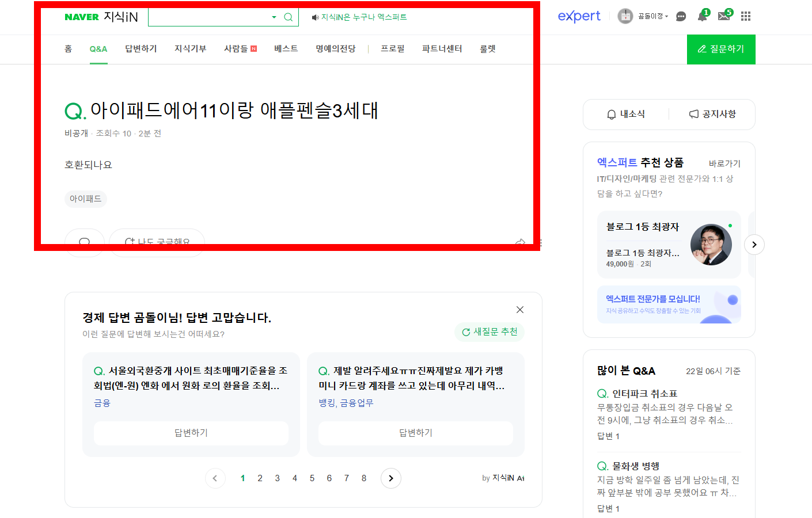Open the Naver apps grid icon
Screen dimensions: 812x518
(x=746, y=16)
